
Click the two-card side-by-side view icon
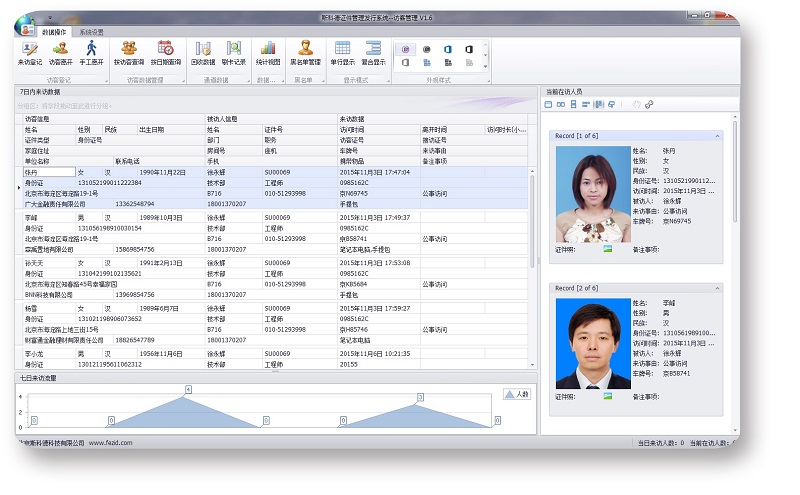pyautogui.click(x=561, y=104)
